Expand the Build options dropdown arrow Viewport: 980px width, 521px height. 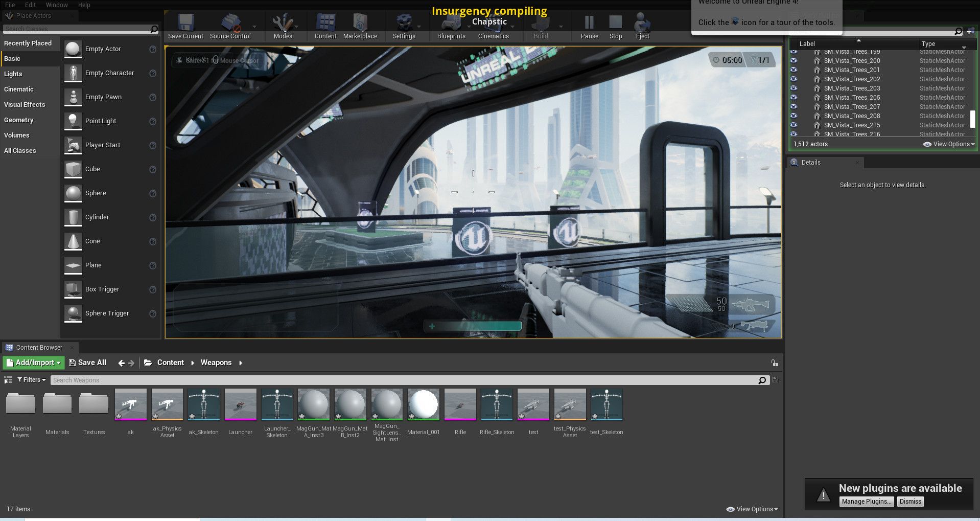[x=561, y=27]
